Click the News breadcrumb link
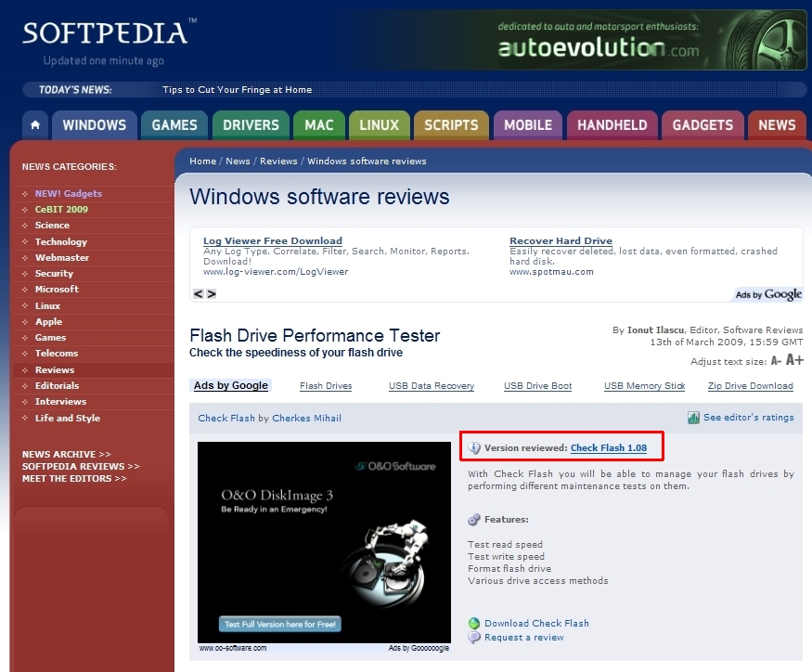 (x=238, y=162)
